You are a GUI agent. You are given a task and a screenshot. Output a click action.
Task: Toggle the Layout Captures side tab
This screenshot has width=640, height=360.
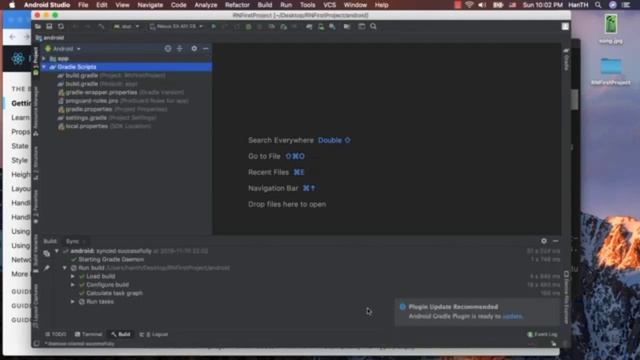tap(36, 305)
